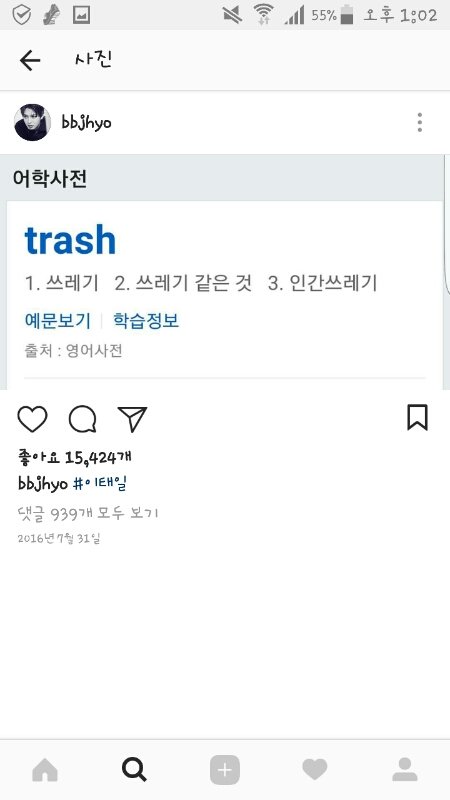The image size is (450, 800).
Task: Open comments via speech bubble icon
Action: tap(83, 419)
